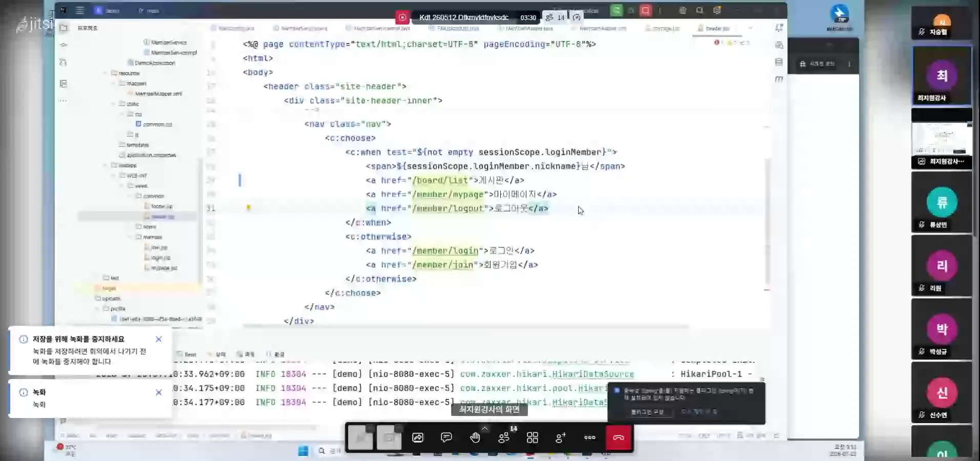Select MemberMapper.xml in project tree

coord(154,94)
